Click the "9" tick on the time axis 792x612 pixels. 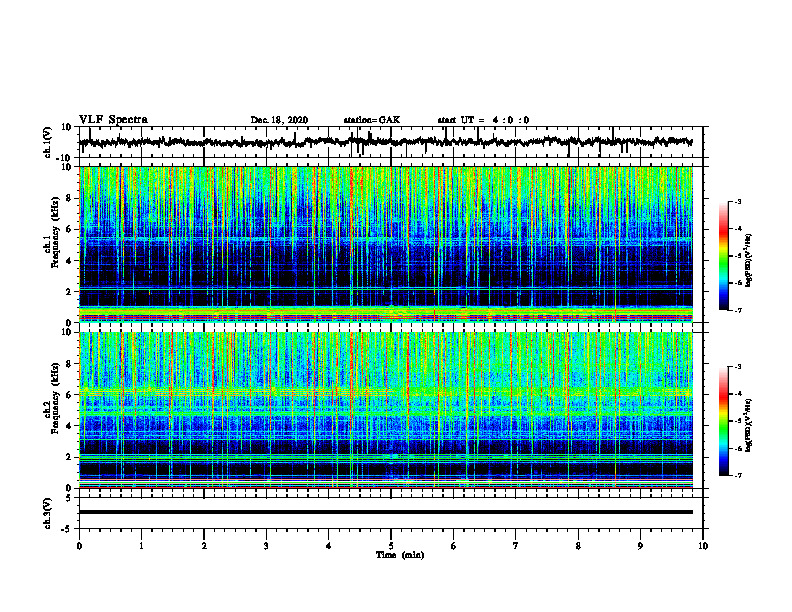coord(640,546)
